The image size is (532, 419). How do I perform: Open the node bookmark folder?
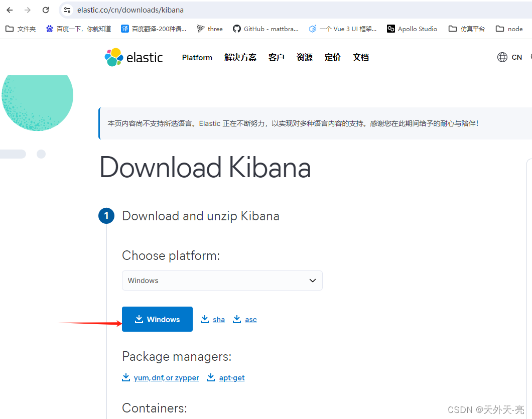509,29
